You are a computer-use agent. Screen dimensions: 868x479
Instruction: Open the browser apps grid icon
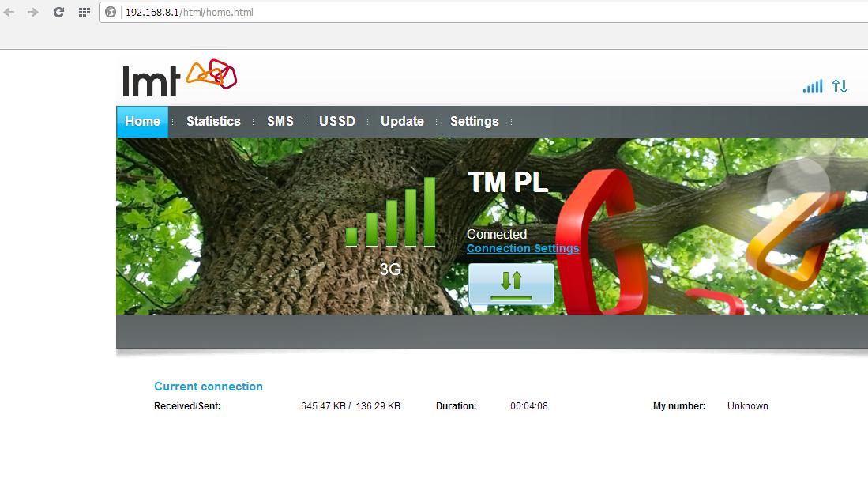pos(84,13)
